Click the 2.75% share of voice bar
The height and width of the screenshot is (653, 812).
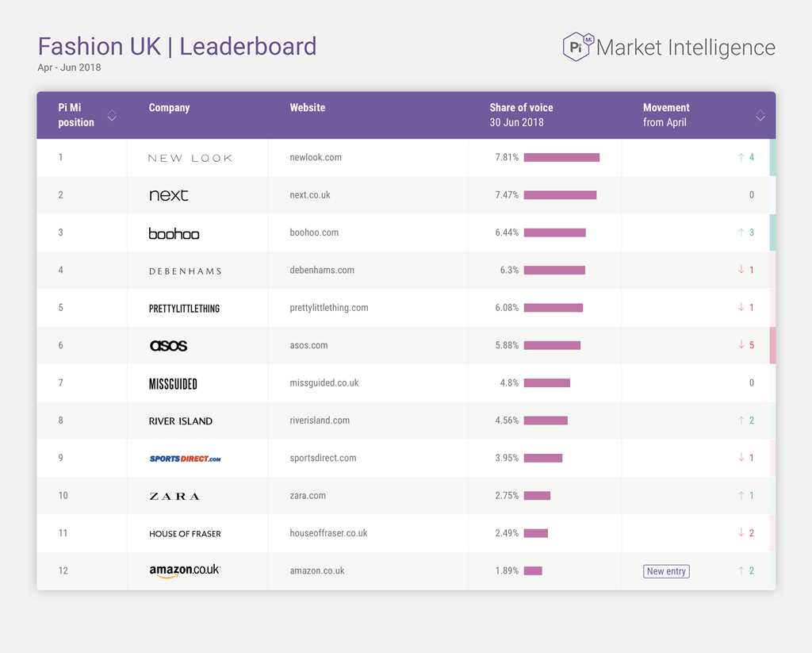[538, 496]
